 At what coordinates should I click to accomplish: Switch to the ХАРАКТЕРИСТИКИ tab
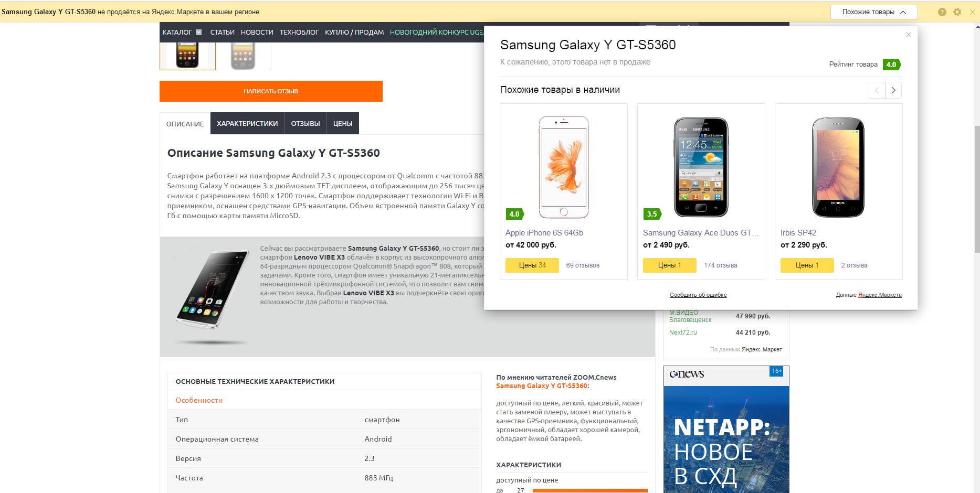pos(247,124)
